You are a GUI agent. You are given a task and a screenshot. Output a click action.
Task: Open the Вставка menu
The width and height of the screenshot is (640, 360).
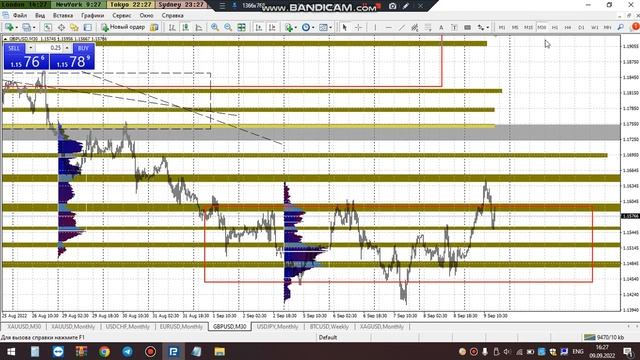point(63,16)
